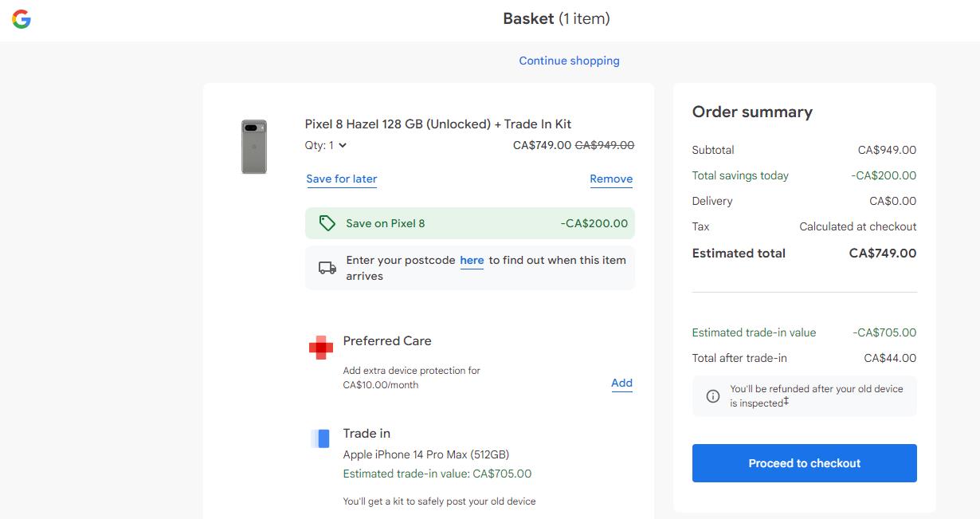
Task: Click Estimated trade-in value in Order summary
Action: pos(754,332)
